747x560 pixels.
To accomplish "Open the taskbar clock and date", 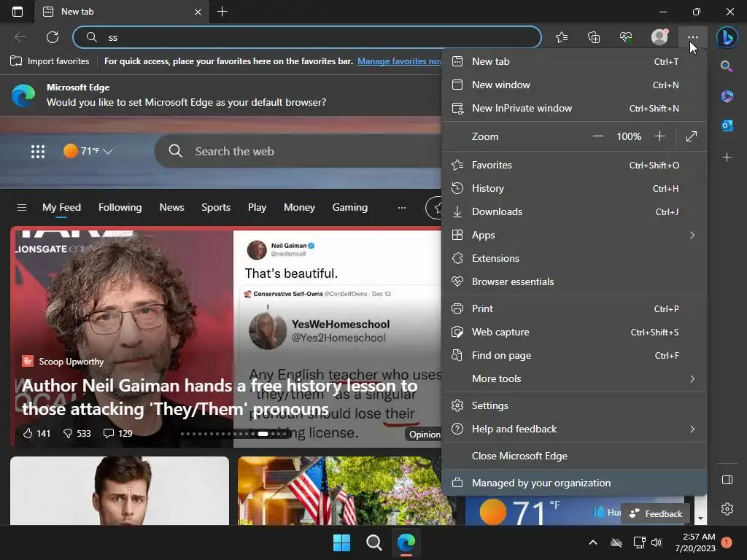I will click(695, 542).
